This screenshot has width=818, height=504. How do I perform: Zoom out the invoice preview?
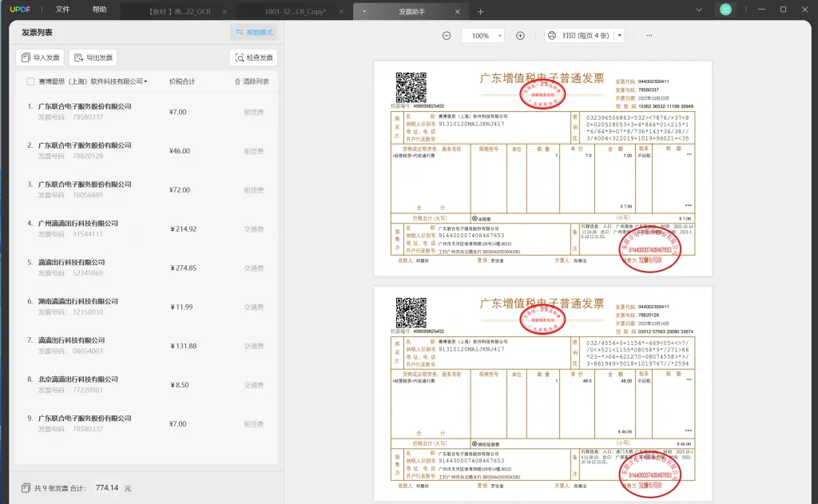pyautogui.click(x=447, y=35)
